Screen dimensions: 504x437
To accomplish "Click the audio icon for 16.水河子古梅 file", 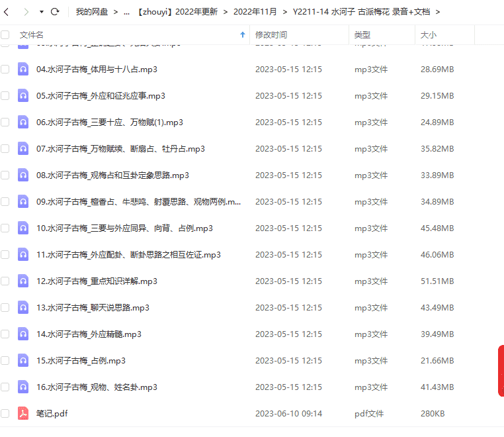I will pyautogui.click(x=23, y=387).
